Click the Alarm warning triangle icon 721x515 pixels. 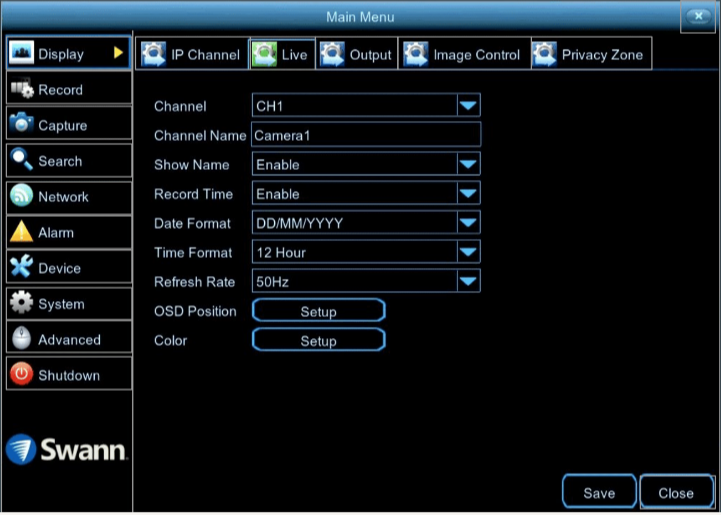click(x=21, y=233)
